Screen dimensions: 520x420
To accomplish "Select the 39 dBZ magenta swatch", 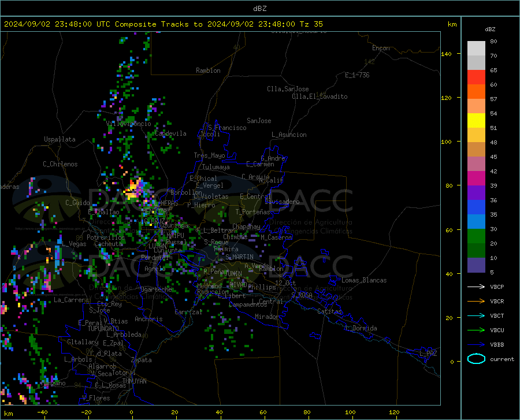I will point(476,179).
